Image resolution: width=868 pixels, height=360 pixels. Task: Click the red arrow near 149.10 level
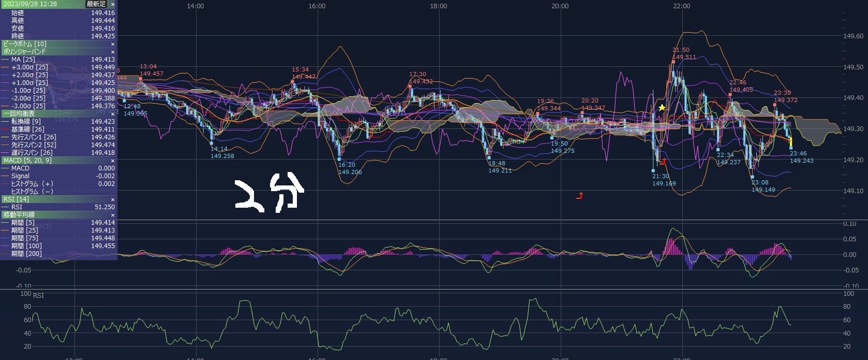(580, 196)
